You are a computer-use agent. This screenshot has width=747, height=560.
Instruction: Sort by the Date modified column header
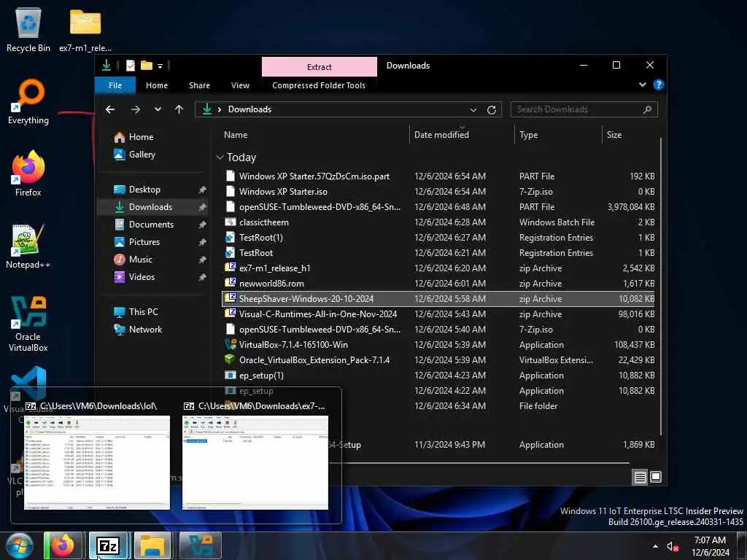[462, 135]
